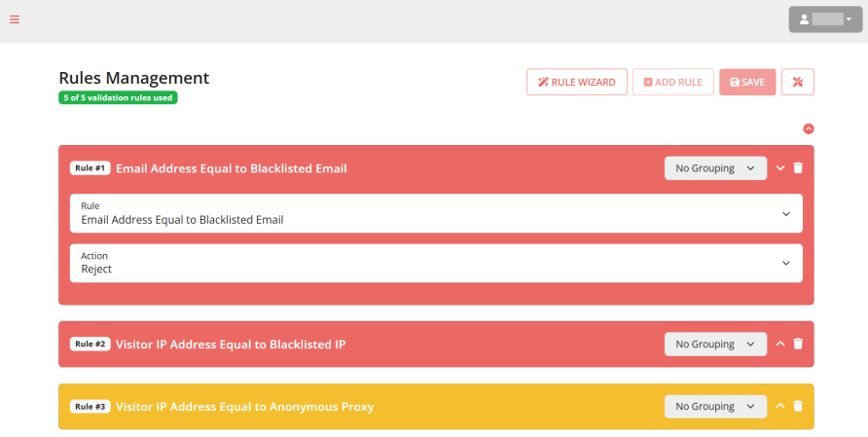
Task: Expand Rule #2 panel chevron
Action: point(780,344)
